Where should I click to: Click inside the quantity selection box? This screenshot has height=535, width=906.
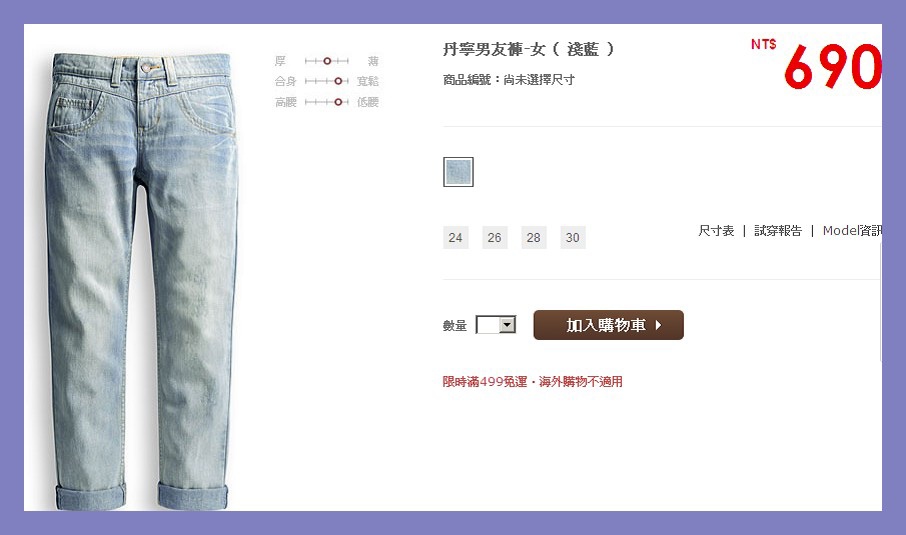(x=488, y=325)
